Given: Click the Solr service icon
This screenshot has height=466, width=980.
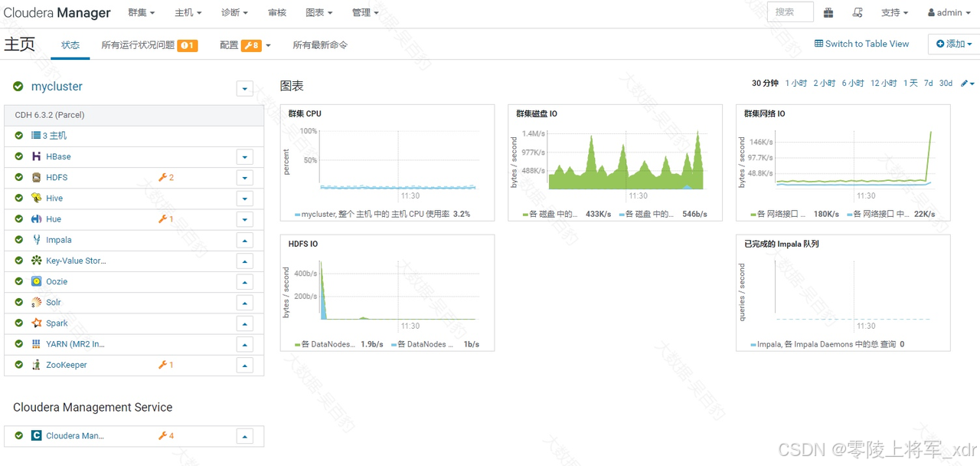Looking at the screenshot, I should 36,302.
